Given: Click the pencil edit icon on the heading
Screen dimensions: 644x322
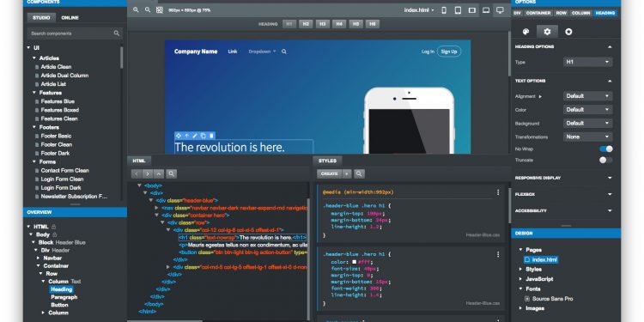Looking at the screenshot, I should [x=195, y=136].
